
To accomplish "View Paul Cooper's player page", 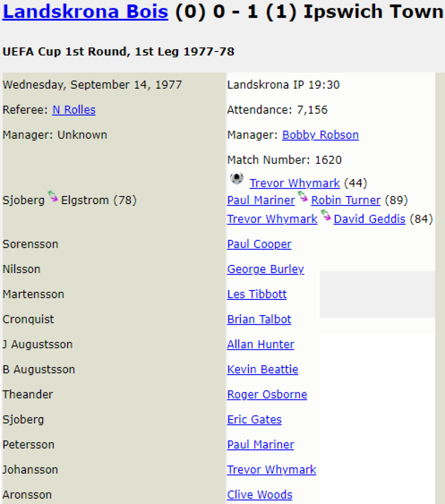I will coord(259,244).
